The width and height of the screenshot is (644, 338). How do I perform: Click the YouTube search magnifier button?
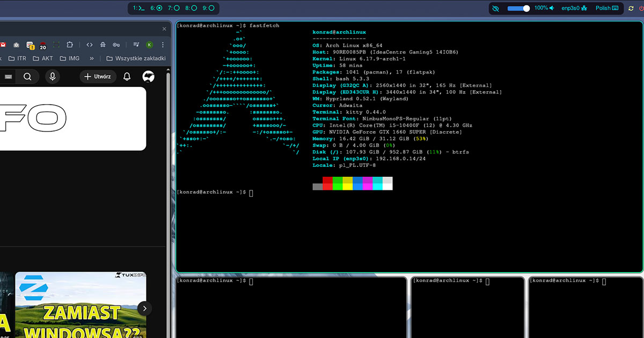point(27,77)
